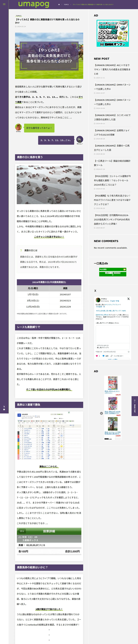Click the ウマキン horse avatar in the chat bubble

pos(18,127)
